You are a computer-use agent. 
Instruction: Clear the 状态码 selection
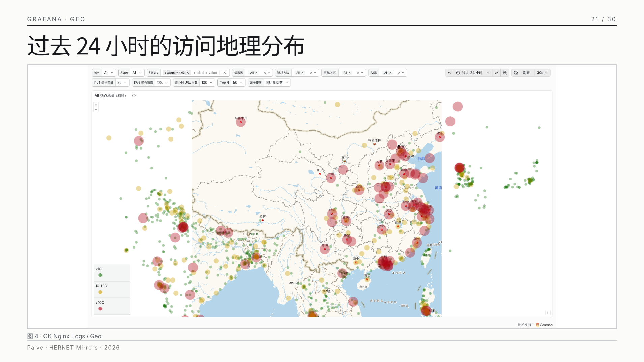coord(265,73)
